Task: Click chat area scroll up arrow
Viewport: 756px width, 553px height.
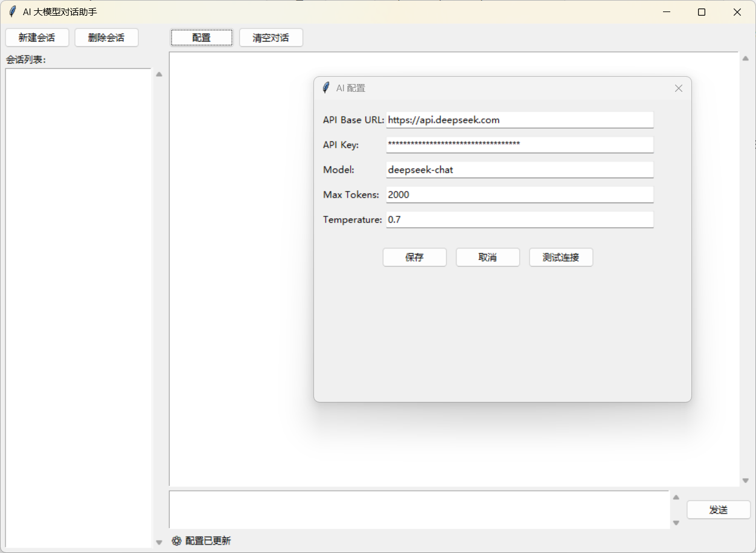Action: coord(745,59)
